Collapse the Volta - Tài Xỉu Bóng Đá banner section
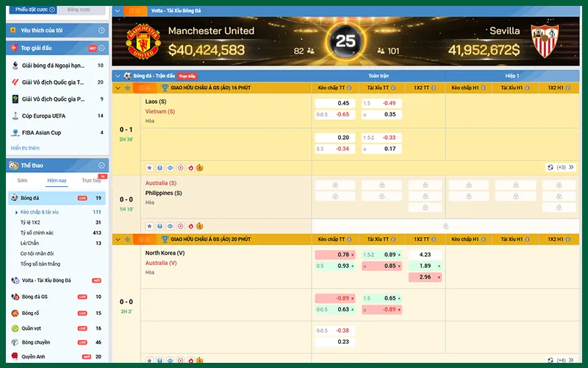 [x=118, y=11]
